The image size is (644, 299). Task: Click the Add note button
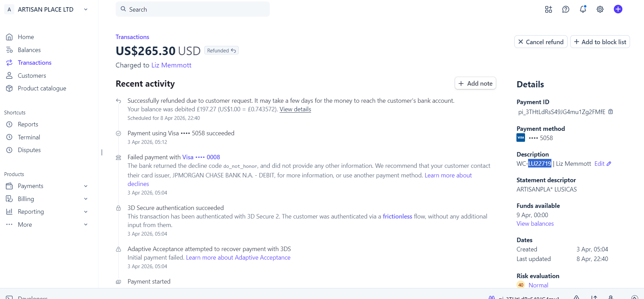pos(475,83)
